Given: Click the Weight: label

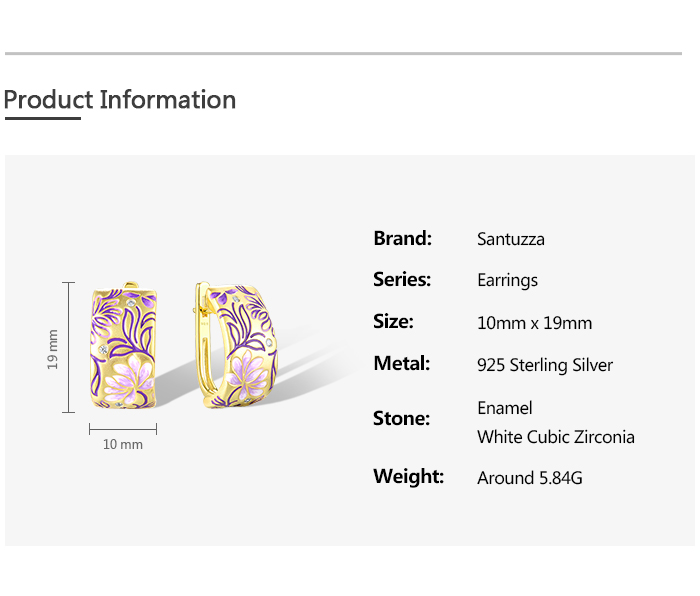Looking at the screenshot, I should pos(408,476).
